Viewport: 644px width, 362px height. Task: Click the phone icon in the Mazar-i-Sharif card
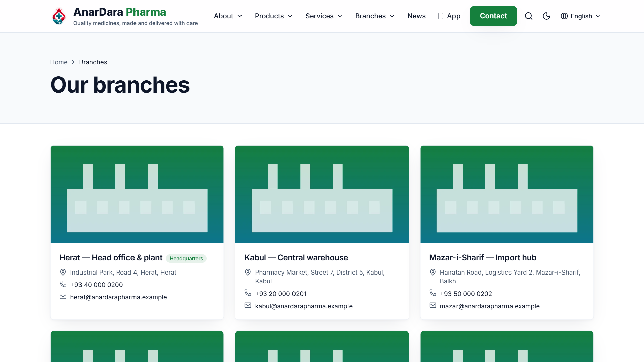point(433,293)
